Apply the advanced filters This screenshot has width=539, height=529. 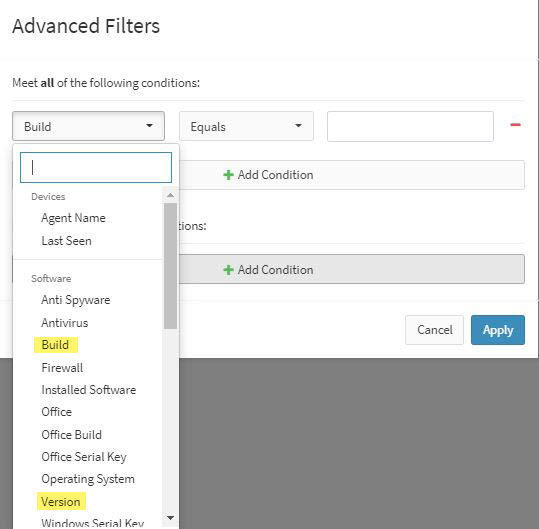click(498, 330)
